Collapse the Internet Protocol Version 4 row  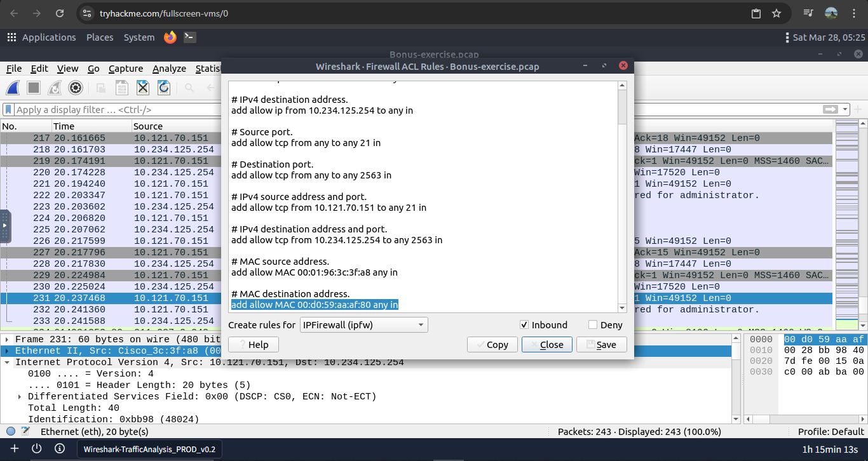pyautogui.click(x=6, y=363)
